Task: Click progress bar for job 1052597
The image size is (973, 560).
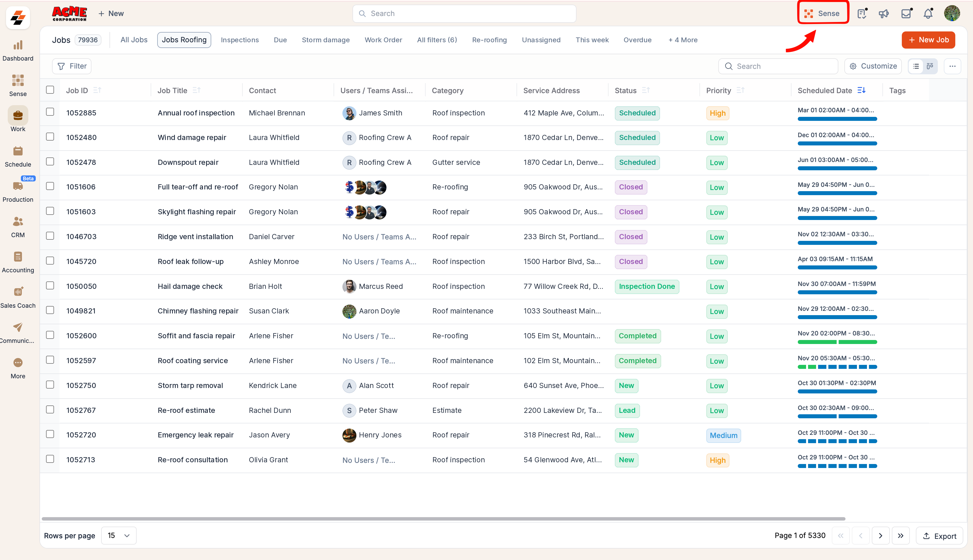Action: [837, 367]
